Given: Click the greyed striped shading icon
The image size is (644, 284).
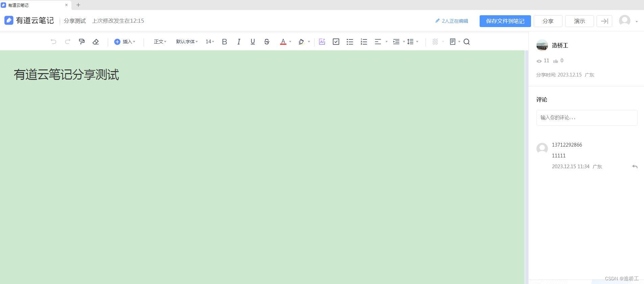Looking at the screenshot, I should (435, 42).
